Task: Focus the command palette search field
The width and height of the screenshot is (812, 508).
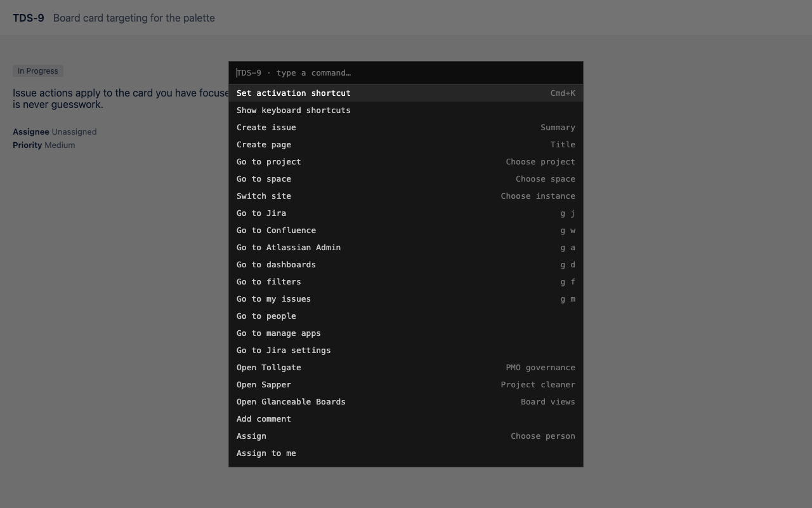Action: point(406,73)
